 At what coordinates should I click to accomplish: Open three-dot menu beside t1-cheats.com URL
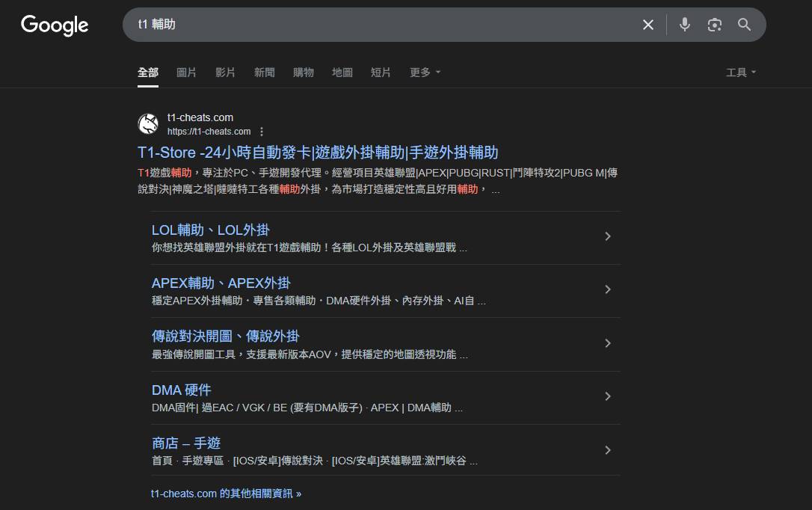[262, 132]
